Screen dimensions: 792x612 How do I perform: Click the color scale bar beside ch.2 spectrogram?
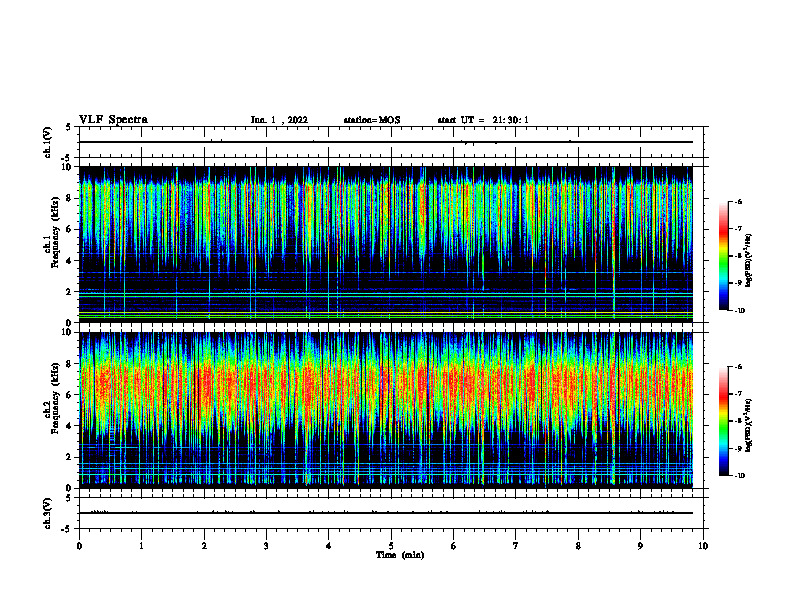[723, 421]
